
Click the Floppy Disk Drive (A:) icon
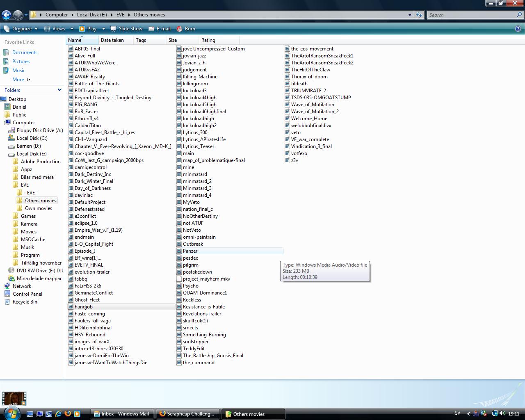point(11,130)
